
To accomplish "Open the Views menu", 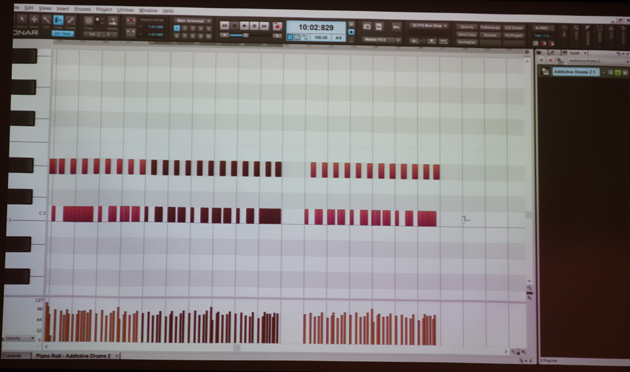I will tap(45, 8).
